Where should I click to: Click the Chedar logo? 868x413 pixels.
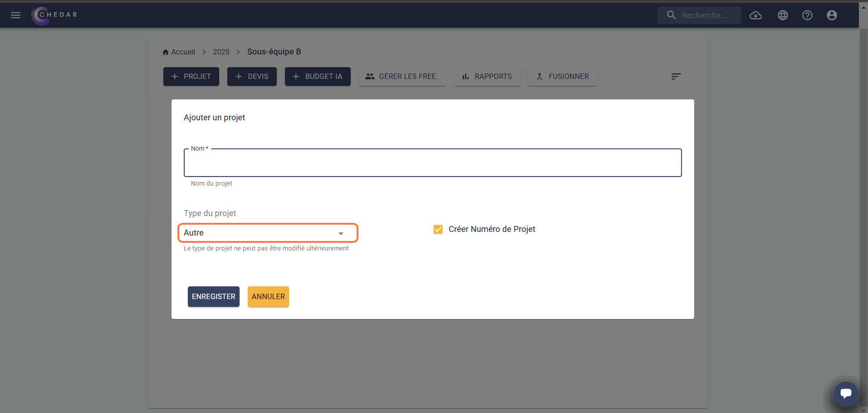[55, 15]
